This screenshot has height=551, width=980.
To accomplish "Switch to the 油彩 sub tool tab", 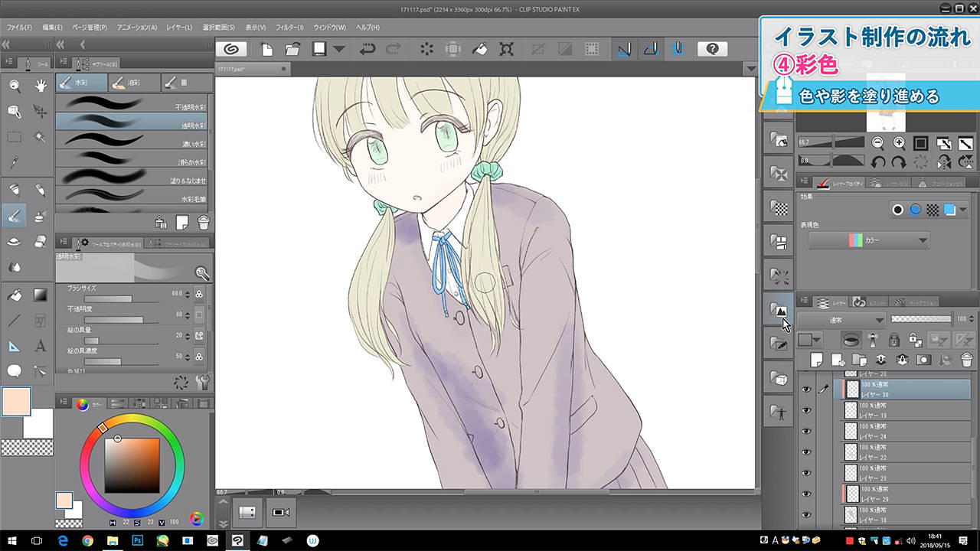I will point(134,82).
